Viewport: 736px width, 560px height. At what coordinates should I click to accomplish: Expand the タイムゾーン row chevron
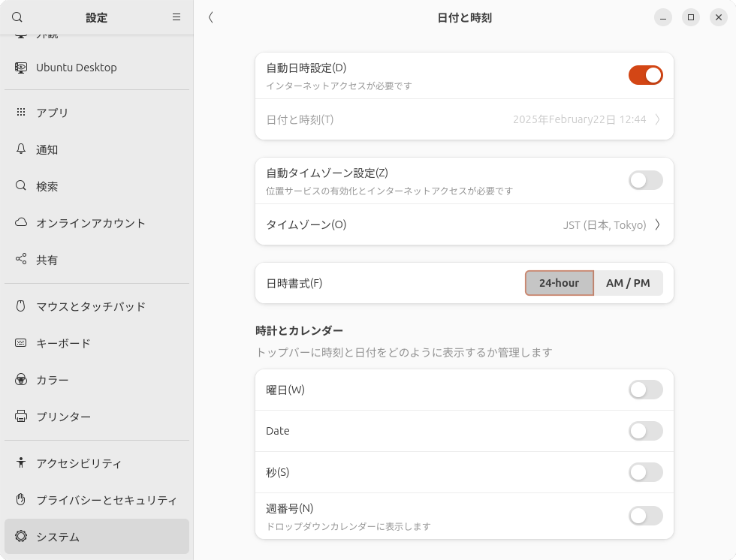657,224
